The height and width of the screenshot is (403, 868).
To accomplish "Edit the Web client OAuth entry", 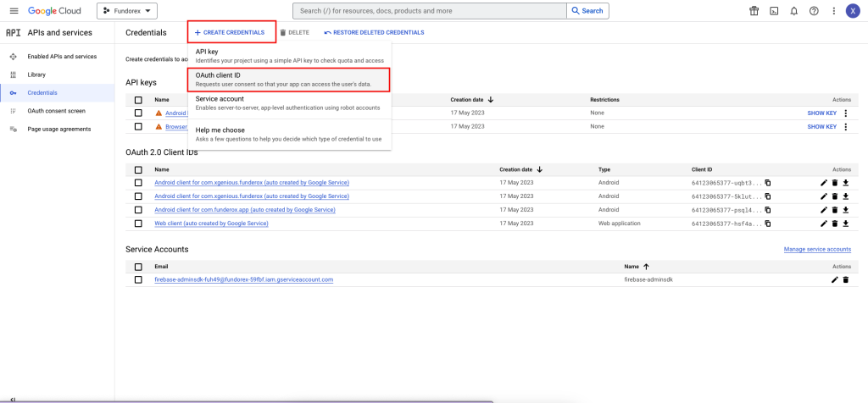I will pyautogui.click(x=824, y=224).
